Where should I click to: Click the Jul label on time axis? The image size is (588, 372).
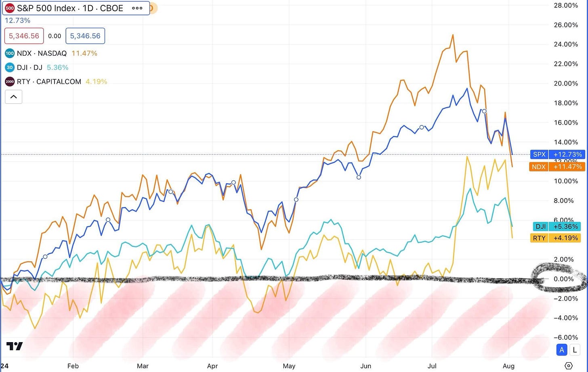[x=432, y=366]
